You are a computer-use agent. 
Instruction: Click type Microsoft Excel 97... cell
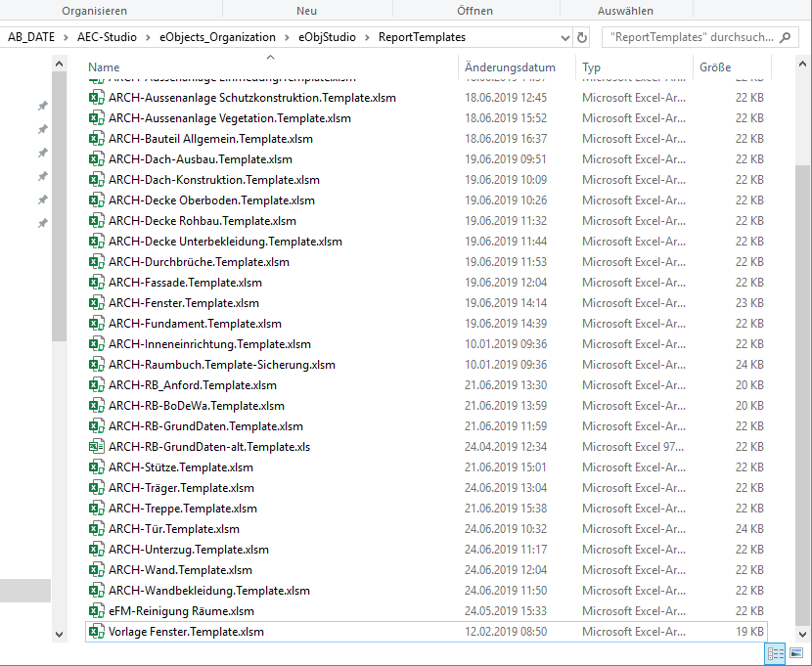[633, 447]
